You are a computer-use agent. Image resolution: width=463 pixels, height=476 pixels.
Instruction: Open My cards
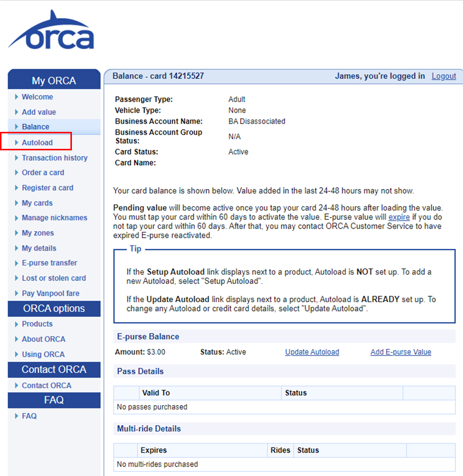click(37, 203)
